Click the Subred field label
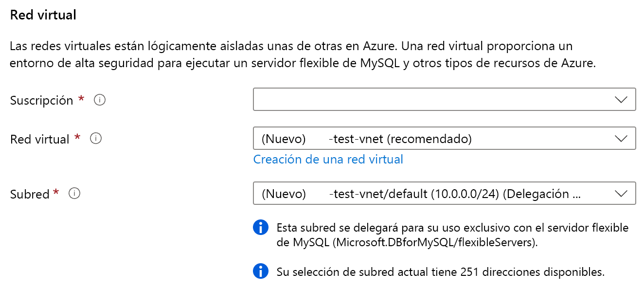This screenshot has height=289, width=644. (30, 194)
